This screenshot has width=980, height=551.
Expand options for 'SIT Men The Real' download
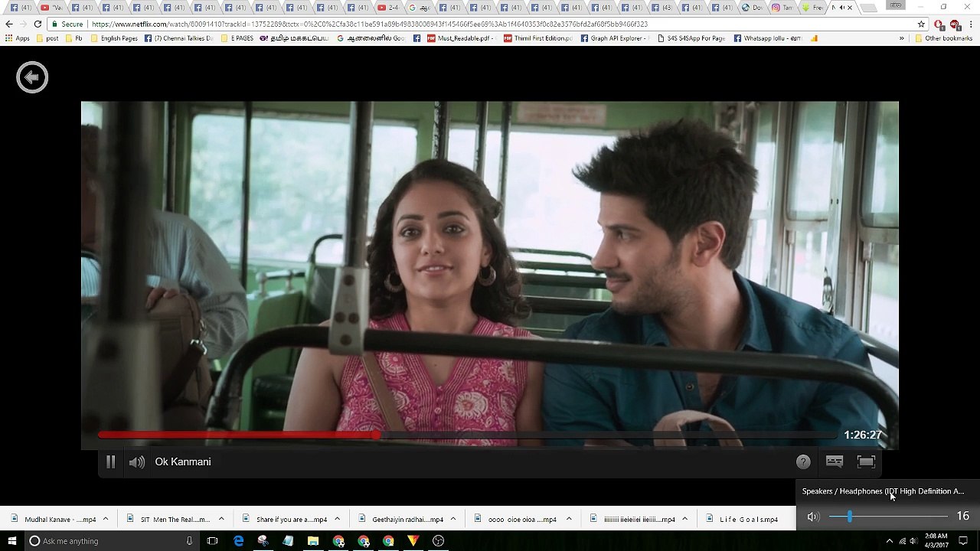pos(221,519)
